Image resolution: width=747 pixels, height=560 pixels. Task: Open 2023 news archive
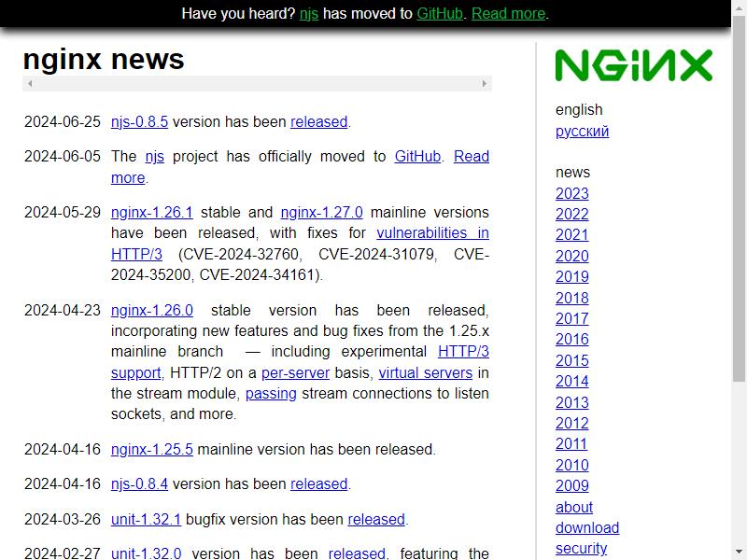571,193
